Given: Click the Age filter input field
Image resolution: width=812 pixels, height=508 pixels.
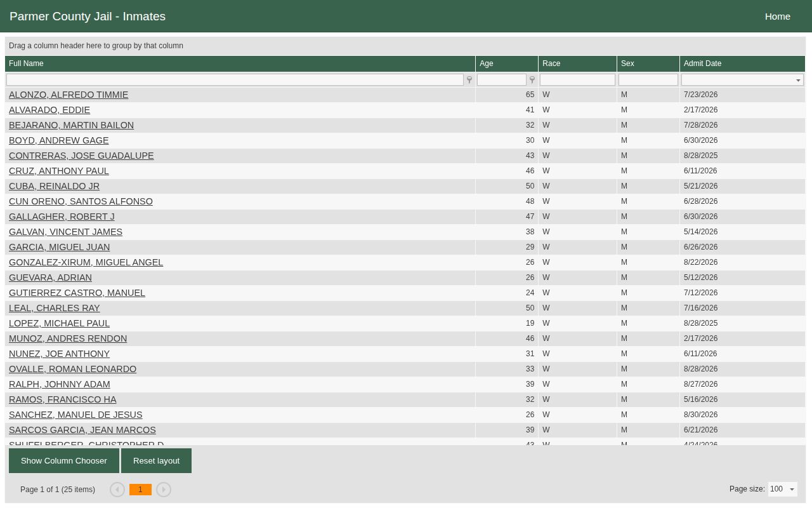Looking at the screenshot, I should [502, 80].
